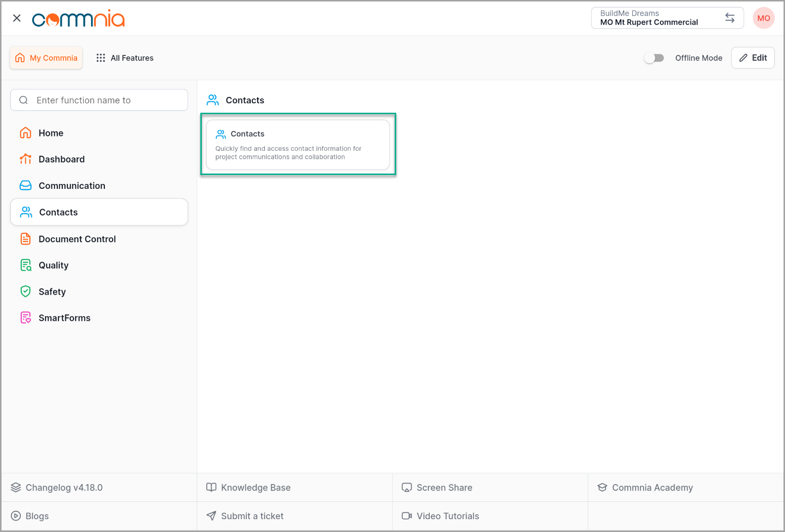Open Quality using its inspection icon
Image resolution: width=785 pixels, height=532 pixels.
[25, 266]
